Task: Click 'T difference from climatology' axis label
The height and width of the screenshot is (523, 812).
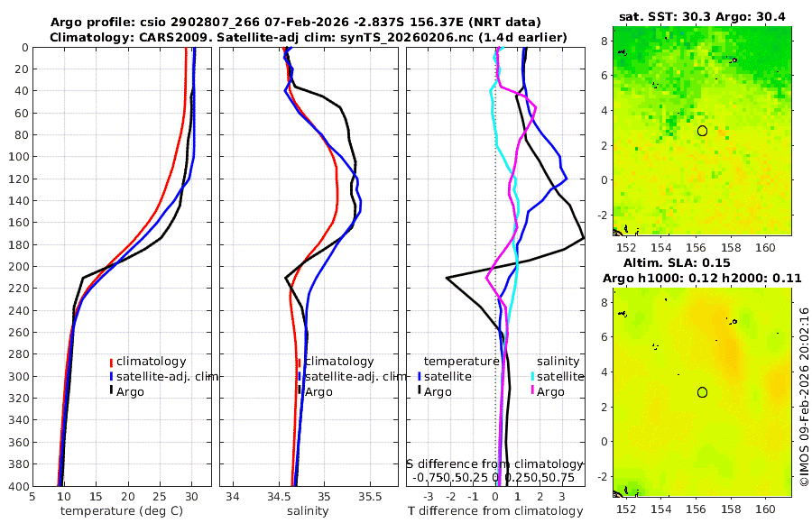Action: [x=495, y=511]
